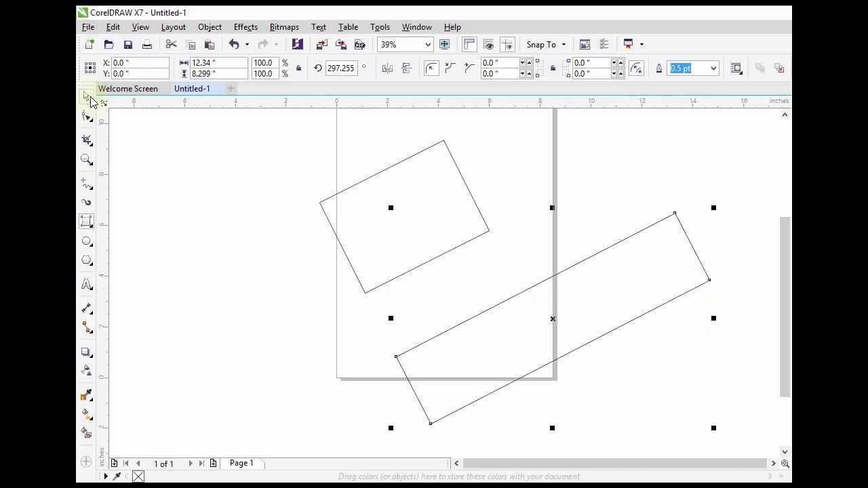Paste using the clipboard Paste icon

[x=210, y=45]
